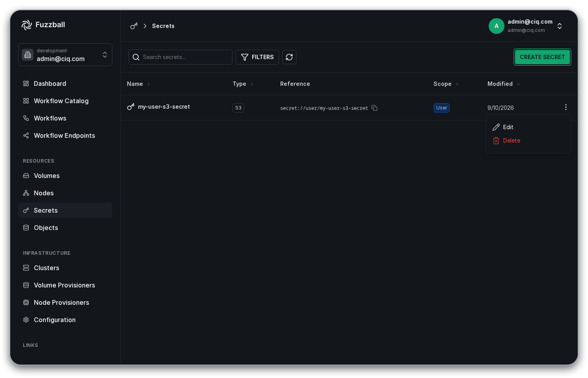Copy the secret reference to clipboard
The height and width of the screenshot is (378, 588).
[x=374, y=108]
